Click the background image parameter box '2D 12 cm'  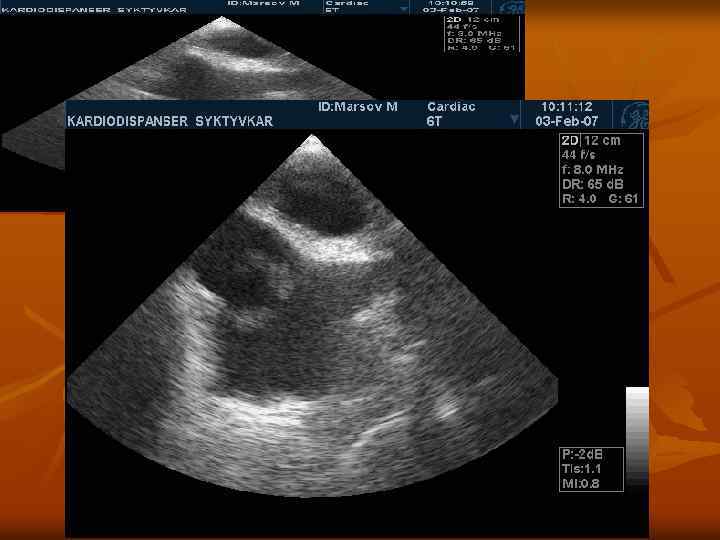482,34
